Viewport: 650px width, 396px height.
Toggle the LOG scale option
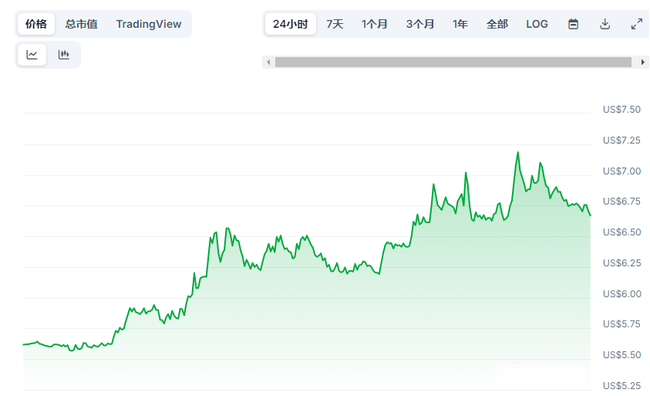click(537, 24)
